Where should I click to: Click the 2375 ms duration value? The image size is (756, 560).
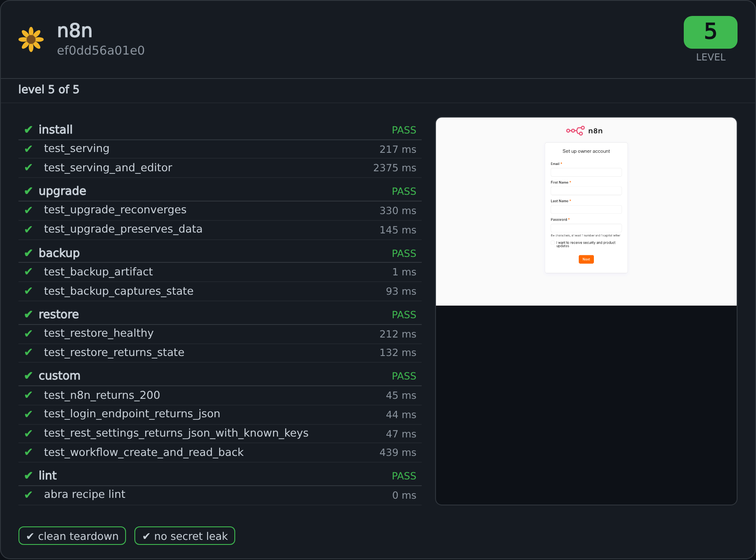pyautogui.click(x=395, y=168)
